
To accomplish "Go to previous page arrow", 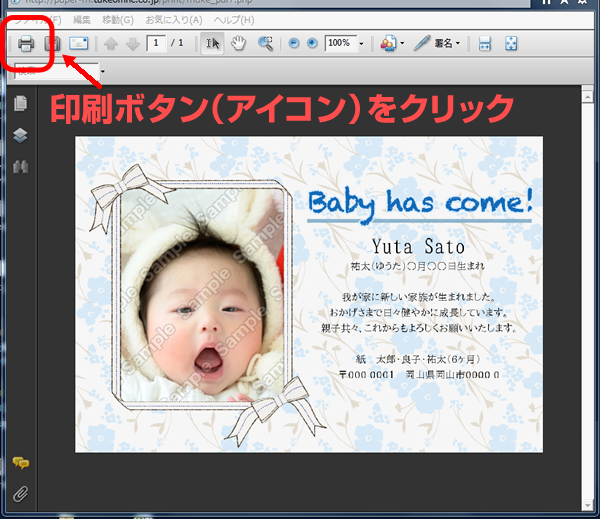I will [111, 44].
